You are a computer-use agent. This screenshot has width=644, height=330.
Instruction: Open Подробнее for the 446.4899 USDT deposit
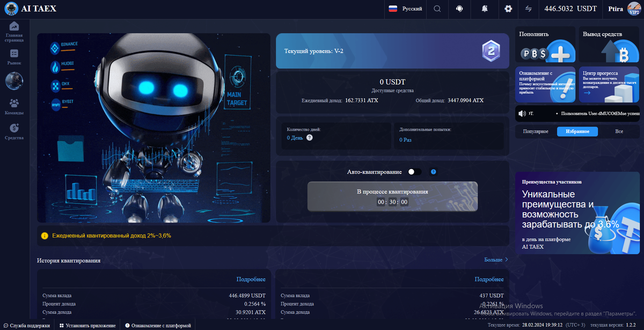point(251,279)
